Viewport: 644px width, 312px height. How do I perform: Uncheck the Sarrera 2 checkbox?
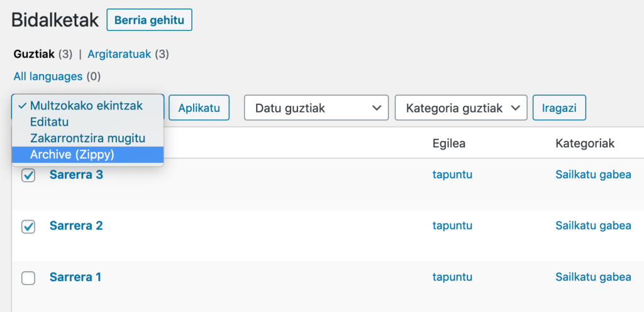(x=28, y=226)
